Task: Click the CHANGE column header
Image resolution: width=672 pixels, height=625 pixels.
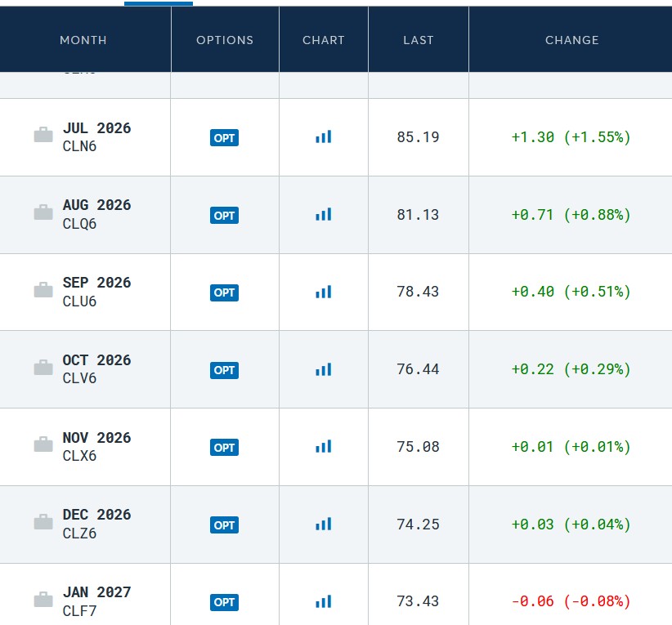Action: (572, 40)
